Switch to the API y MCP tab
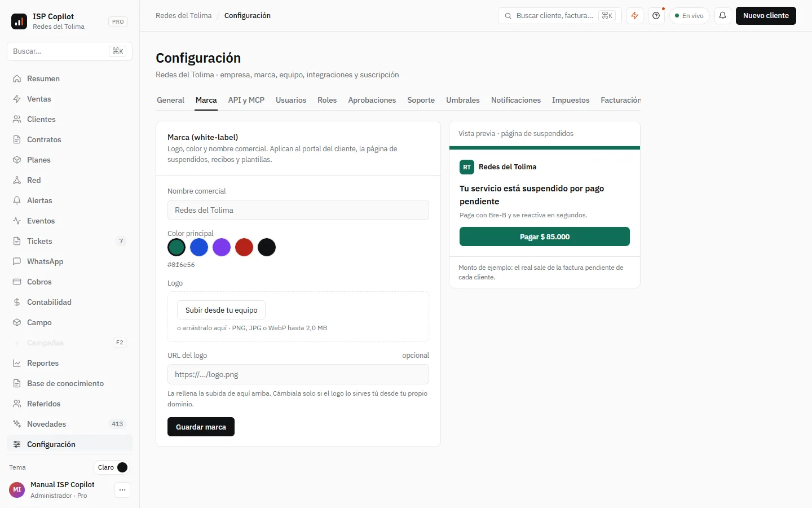The image size is (812, 508). pos(246,100)
